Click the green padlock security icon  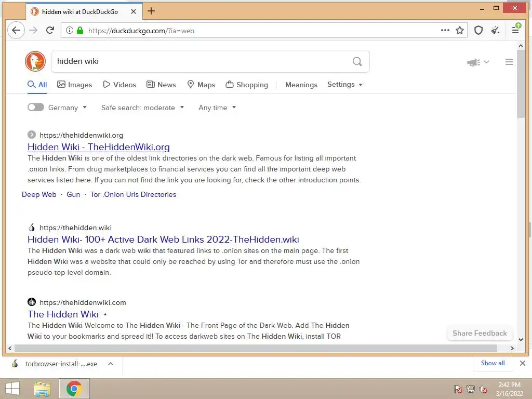[80, 30]
